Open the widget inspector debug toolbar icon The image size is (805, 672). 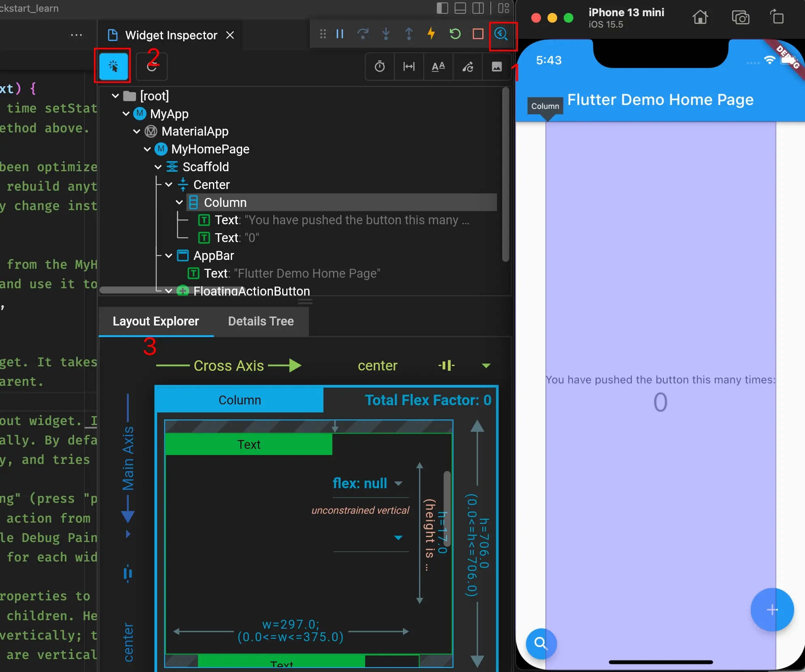(501, 34)
